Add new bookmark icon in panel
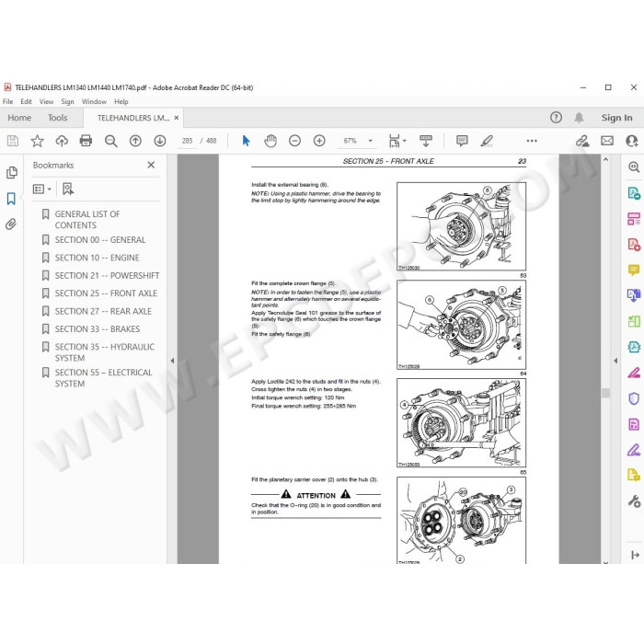The width and height of the screenshot is (644, 644). [x=68, y=189]
